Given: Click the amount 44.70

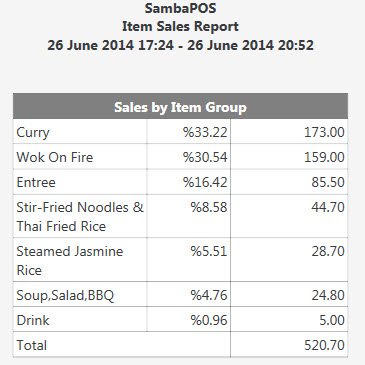Looking at the screenshot, I should pos(328,207).
